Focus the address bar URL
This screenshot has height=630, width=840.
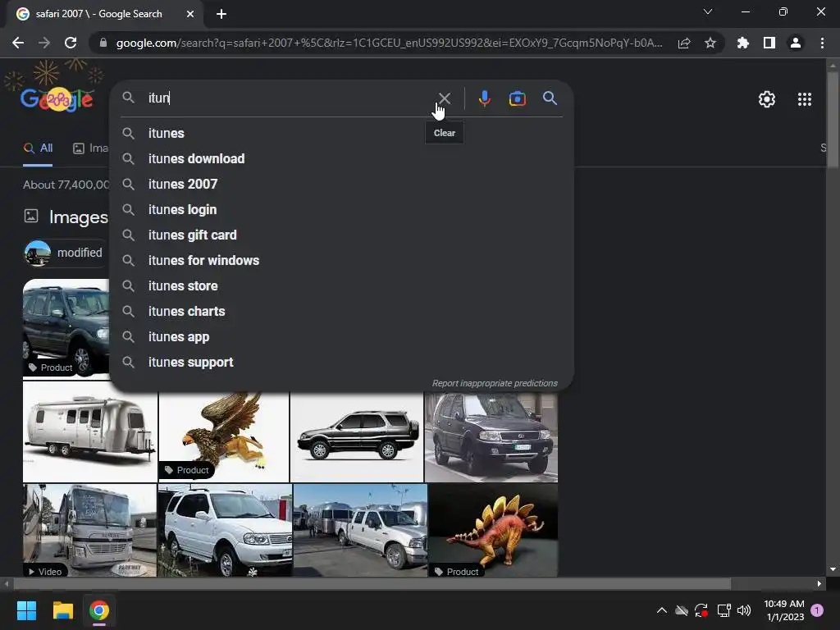[x=389, y=43]
